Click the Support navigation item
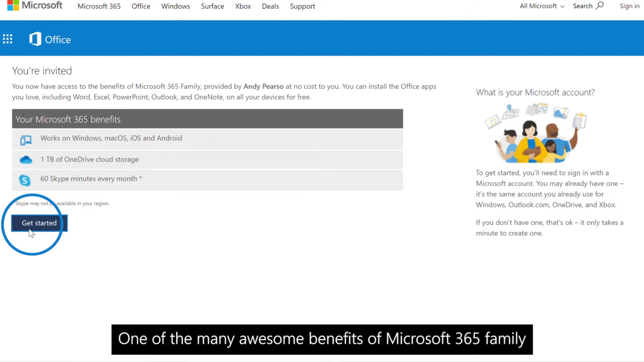644x362 pixels. pyautogui.click(x=302, y=6)
